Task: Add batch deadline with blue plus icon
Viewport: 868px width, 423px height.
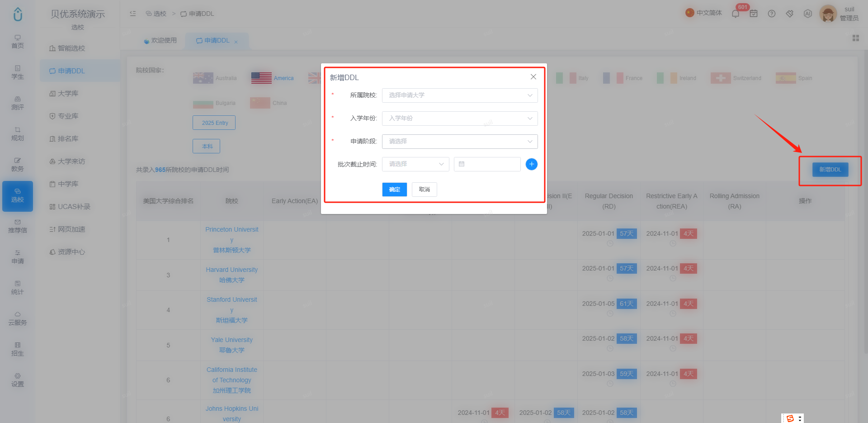Action: coord(532,164)
